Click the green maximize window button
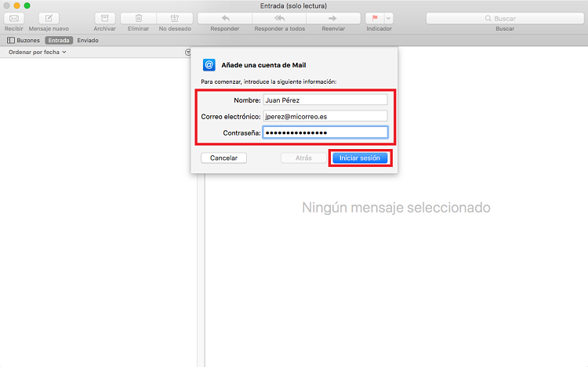This screenshot has height=367, width=588. (x=27, y=5)
